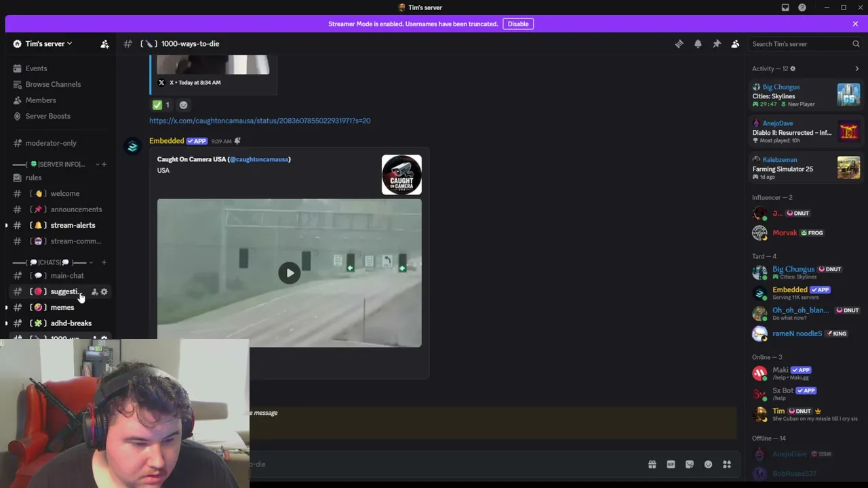Disable Streamer Mode
The height and width of the screenshot is (488, 868).
pyautogui.click(x=518, y=24)
